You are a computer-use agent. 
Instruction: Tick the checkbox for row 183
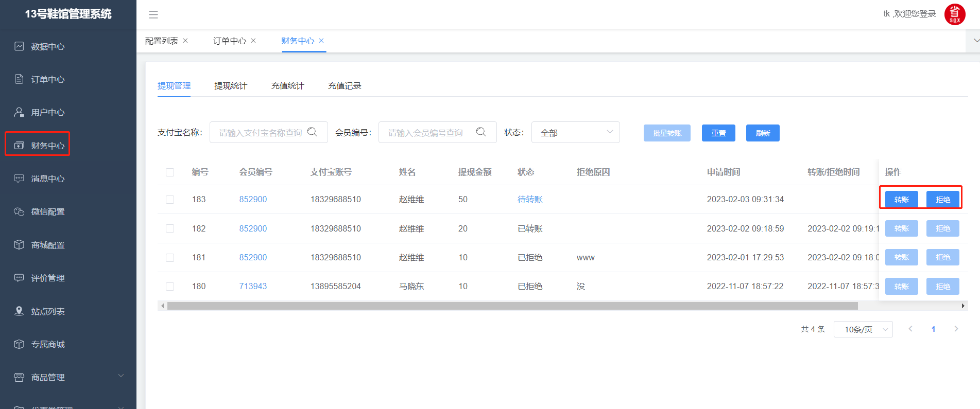click(x=170, y=200)
